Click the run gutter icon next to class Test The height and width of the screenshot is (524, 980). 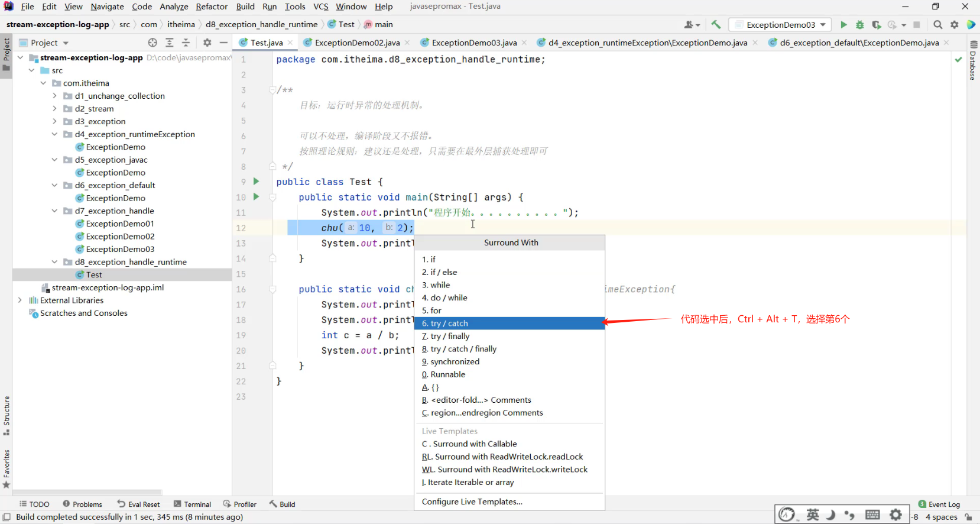pos(256,182)
